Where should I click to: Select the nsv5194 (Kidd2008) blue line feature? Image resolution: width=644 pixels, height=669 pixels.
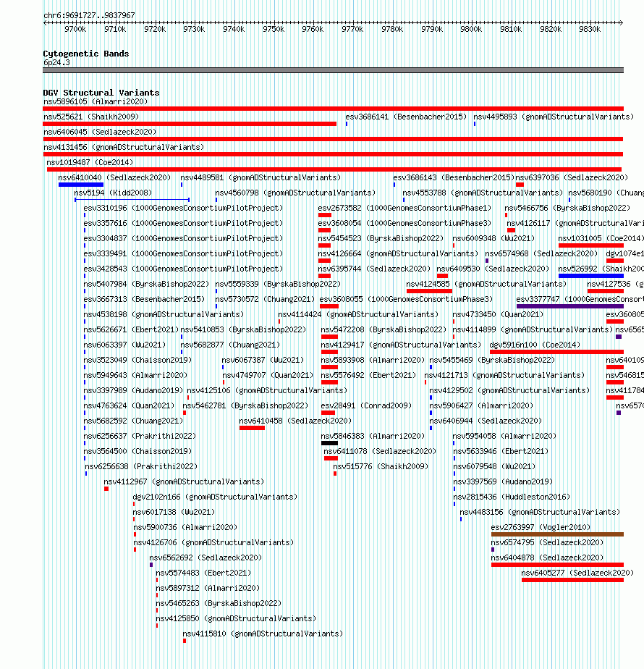point(132,199)
